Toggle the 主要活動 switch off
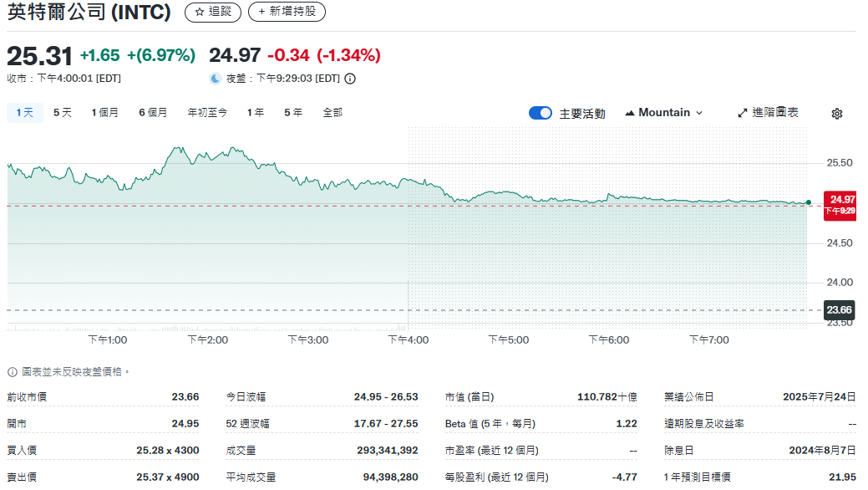Image resolution: width=868 pixels, height=490 pixels. point(541,113)
